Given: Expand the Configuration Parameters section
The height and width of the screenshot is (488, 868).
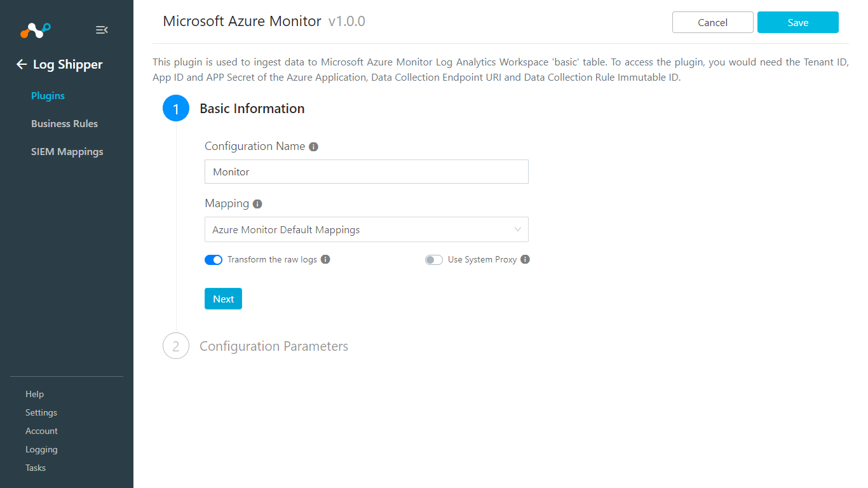Looking at the screenshot, I should click(273, 346).
